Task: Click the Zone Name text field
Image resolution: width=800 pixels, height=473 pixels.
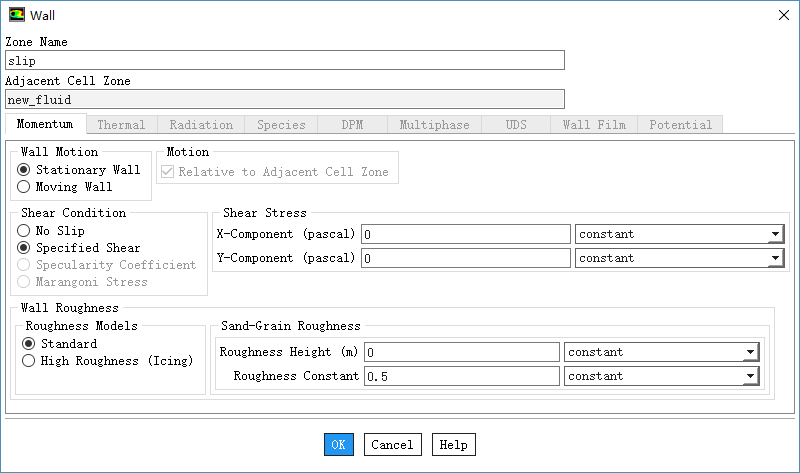Action: coord(285,61)
